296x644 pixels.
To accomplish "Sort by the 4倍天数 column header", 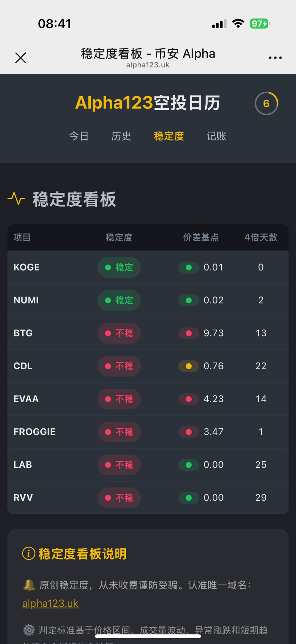I will click(261, 237).
